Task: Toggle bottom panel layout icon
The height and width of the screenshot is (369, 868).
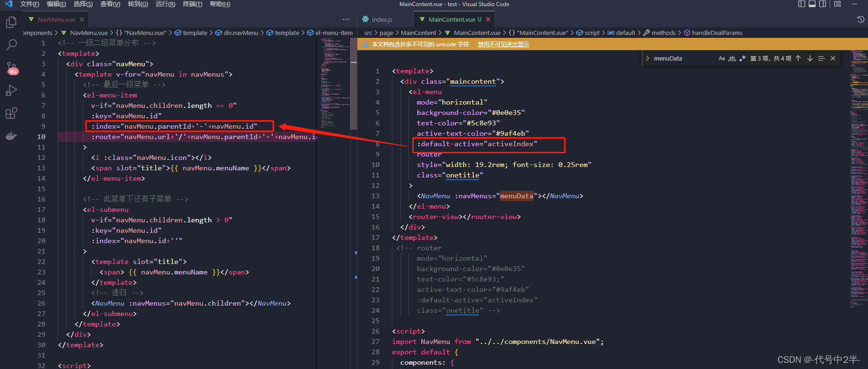Action: [x=812, y=4]
